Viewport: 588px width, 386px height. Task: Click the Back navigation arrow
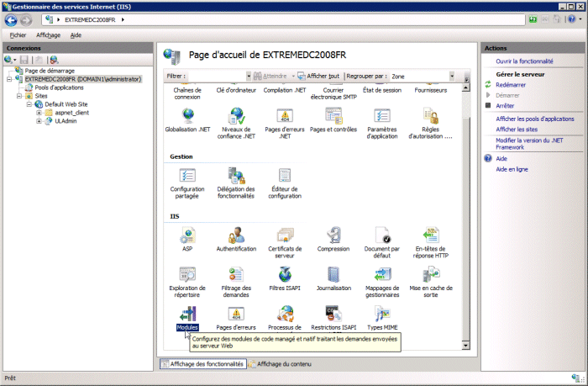click(11, 20)
